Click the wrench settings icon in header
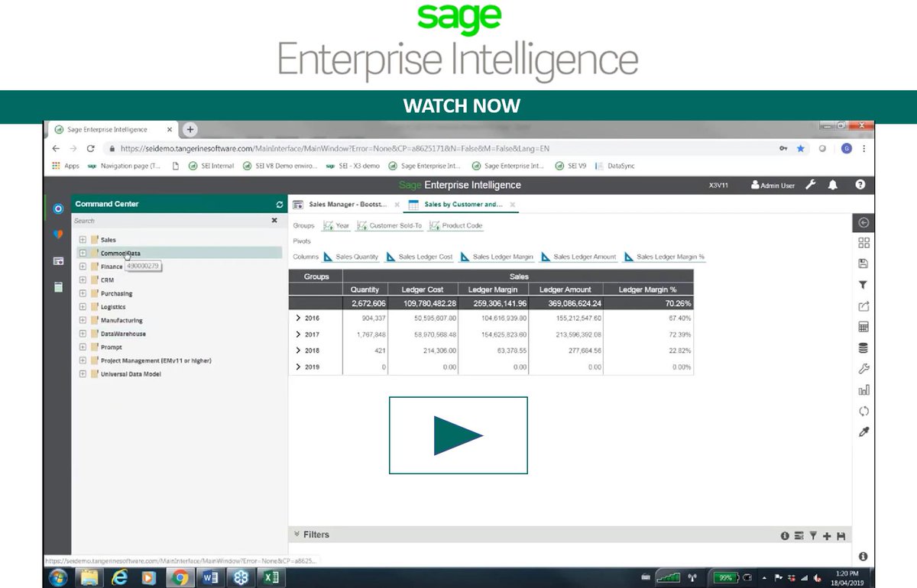The height and width of the screenshot is (588, 917). 811,185
